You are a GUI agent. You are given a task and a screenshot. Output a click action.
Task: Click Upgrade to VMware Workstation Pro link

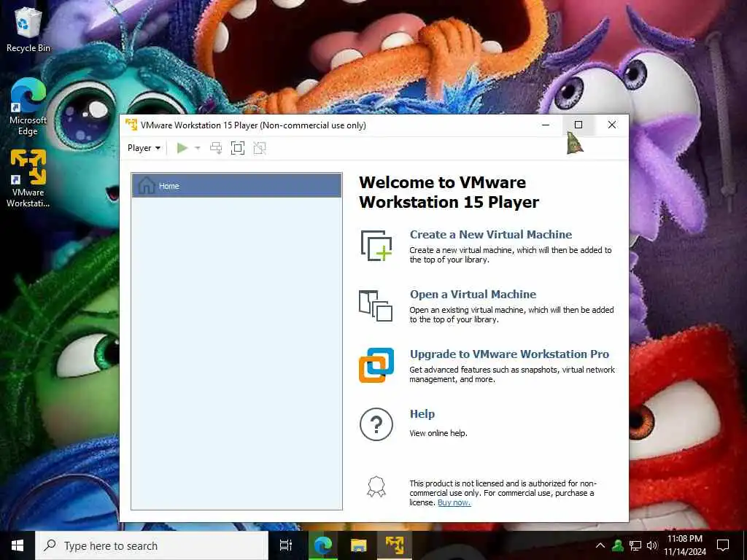[509, 354]
